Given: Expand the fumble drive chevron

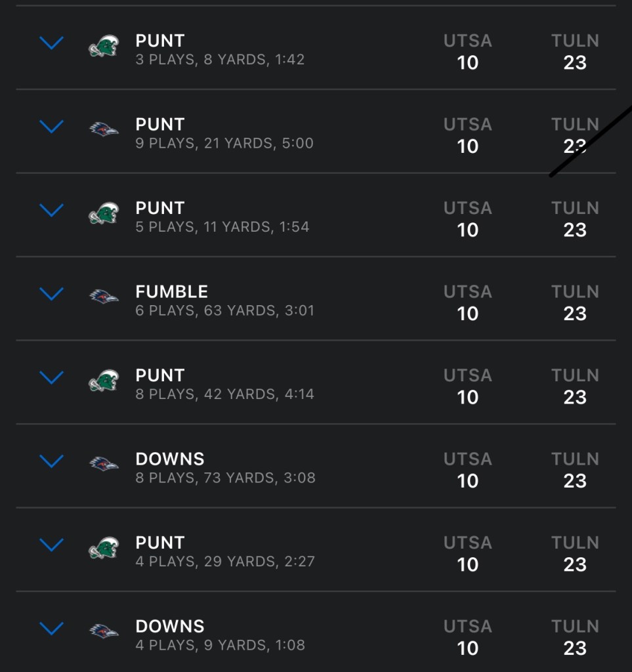Looking at the screenshot, I should [x=51, y=293].
